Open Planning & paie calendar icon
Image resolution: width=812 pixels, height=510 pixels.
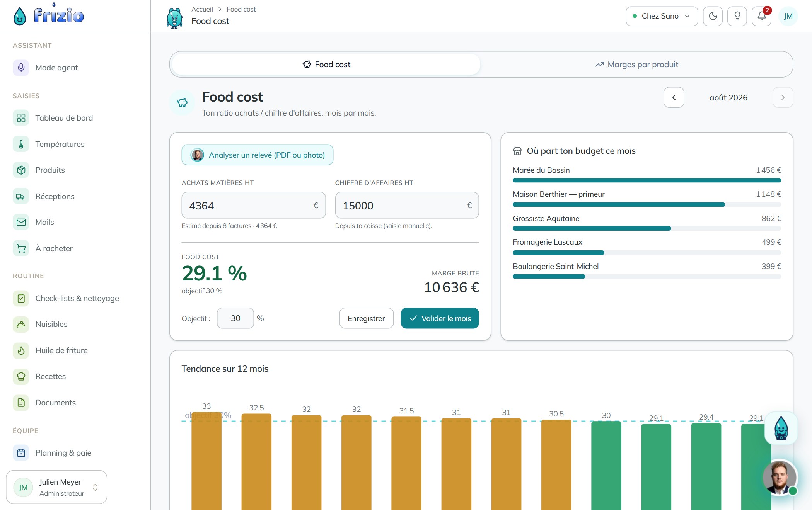[21, 453]
